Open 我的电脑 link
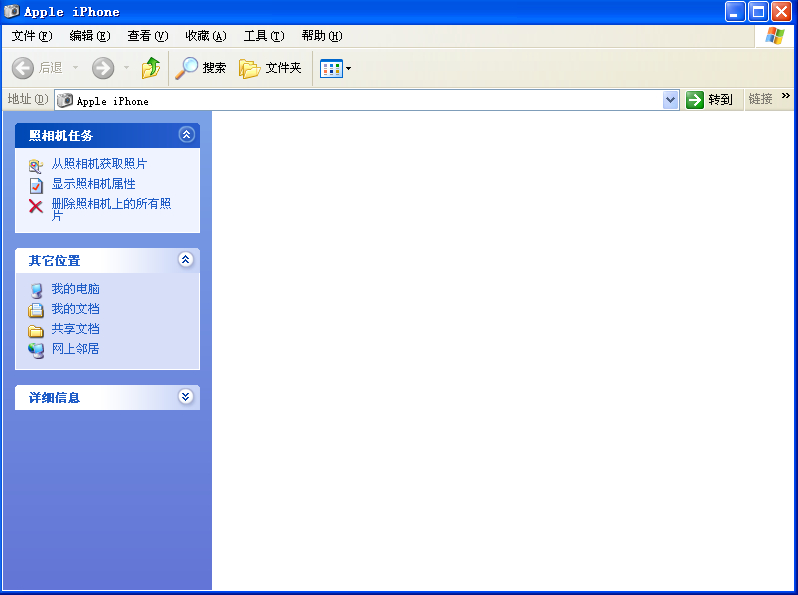798x595 pixels. coord(75,289)
